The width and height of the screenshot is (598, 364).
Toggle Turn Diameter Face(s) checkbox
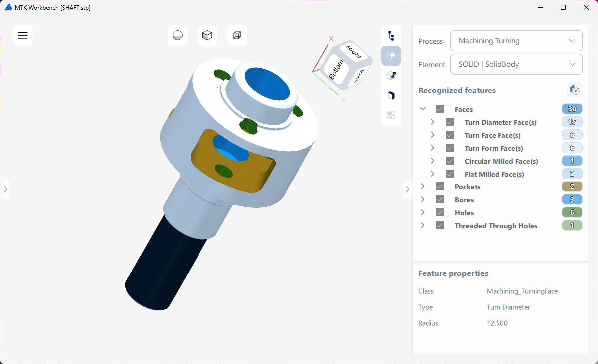(450, 122)
